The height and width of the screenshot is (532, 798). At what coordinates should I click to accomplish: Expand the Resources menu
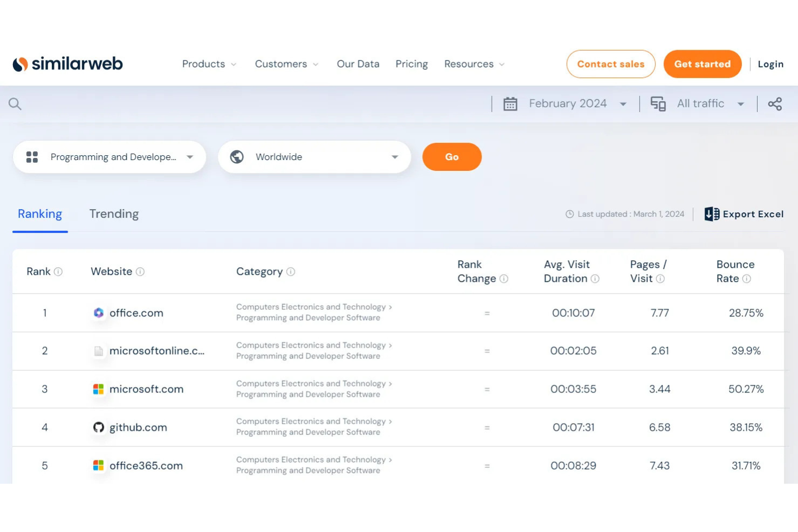tap(474, 64)
